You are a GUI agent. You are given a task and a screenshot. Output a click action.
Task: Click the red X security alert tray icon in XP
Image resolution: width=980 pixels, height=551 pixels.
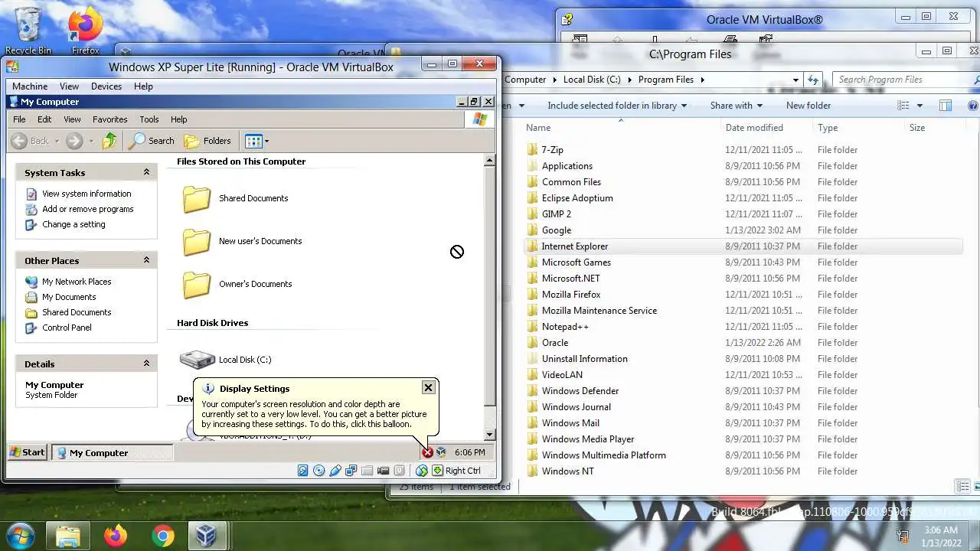pyautogui.click(x=428, y=452)
